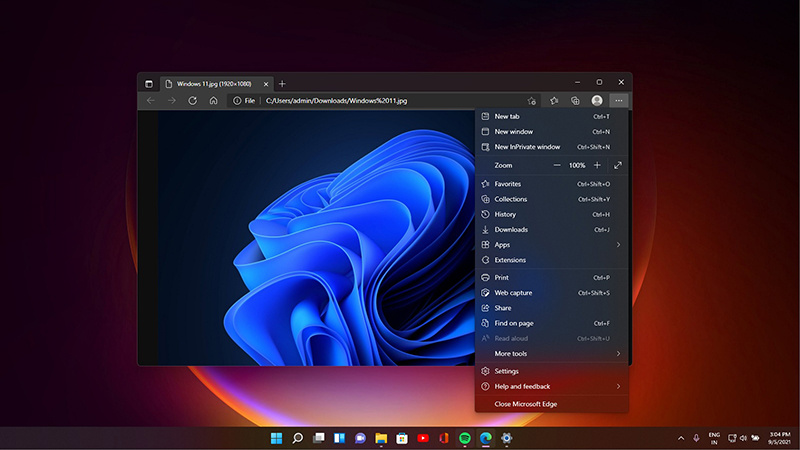Viewport: 800px width, 450px height.
Task: Open the Favorites toolbar button
Action: [x=554, y=101]
